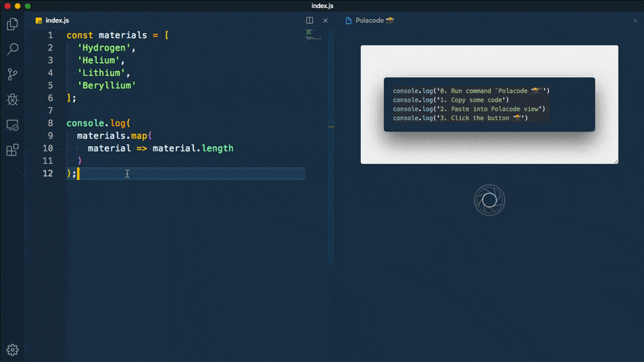Open the Explorer files icon in activity bar
Viewport: 644px width, 362px height.
[12, 24]
